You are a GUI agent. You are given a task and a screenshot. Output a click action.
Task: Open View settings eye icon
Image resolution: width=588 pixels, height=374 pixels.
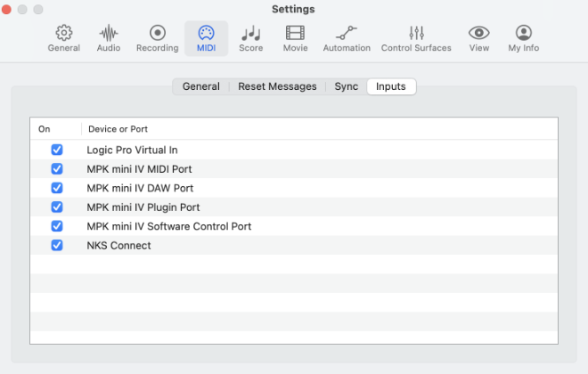(x=479, y=33)
